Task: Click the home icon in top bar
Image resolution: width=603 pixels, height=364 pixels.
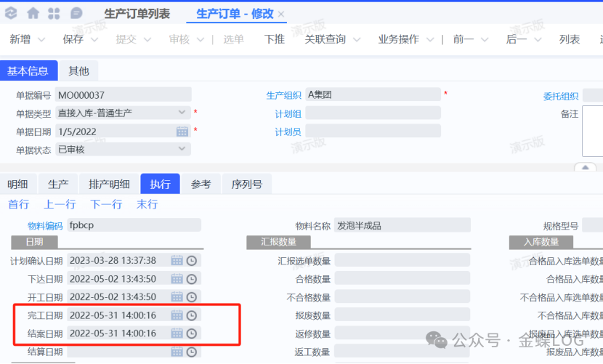Action: point(33,13)
